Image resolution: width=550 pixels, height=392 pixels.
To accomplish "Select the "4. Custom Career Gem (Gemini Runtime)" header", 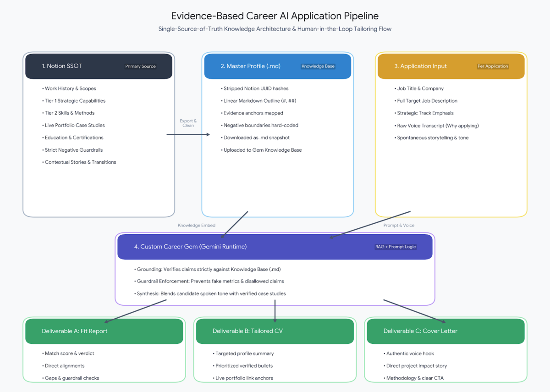I will pos(275,247).
